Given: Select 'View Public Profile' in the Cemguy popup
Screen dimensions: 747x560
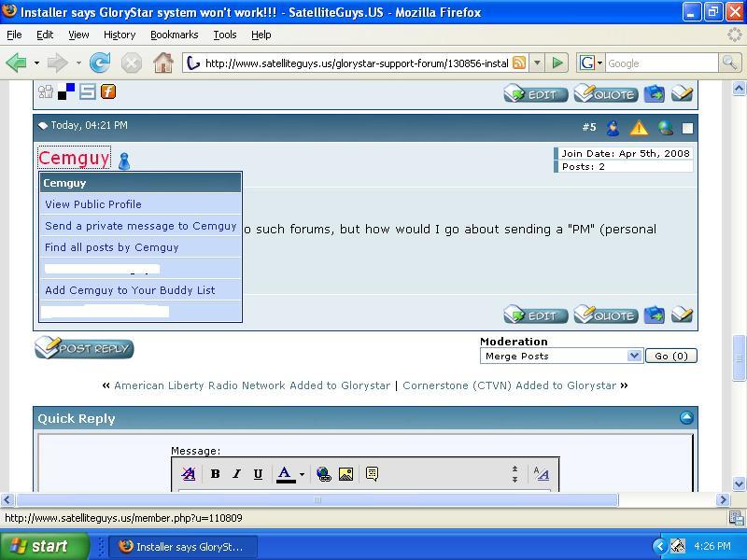Looking at the screenshot, I should (x=141, y=203).
